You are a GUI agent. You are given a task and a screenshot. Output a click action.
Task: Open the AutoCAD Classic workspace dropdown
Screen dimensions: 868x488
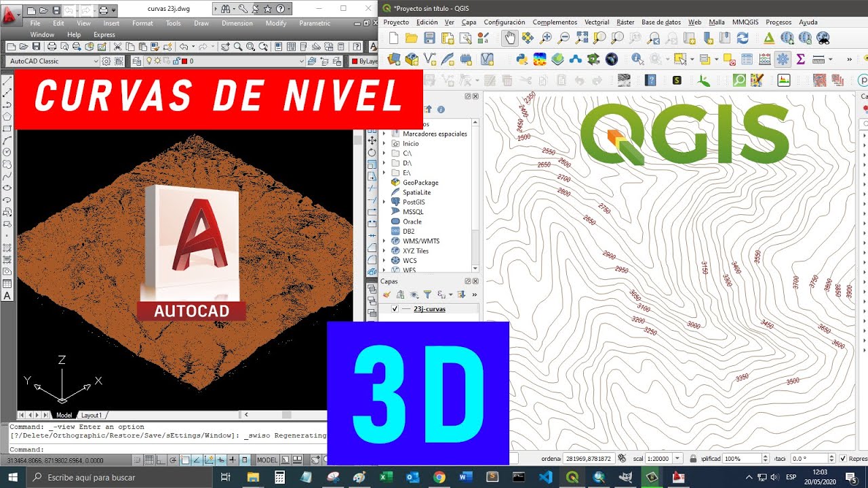tap(95, 61)
